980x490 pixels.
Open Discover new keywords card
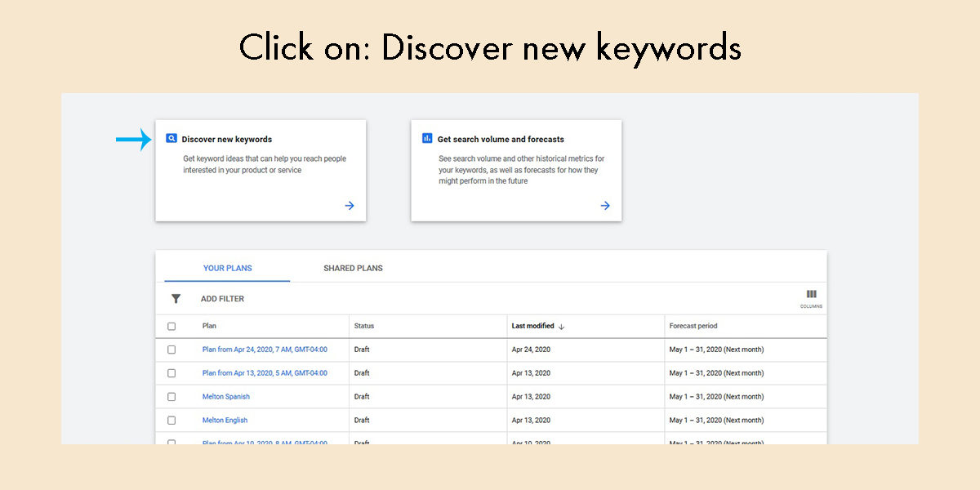pyautogui.click(x=261, y=170)
